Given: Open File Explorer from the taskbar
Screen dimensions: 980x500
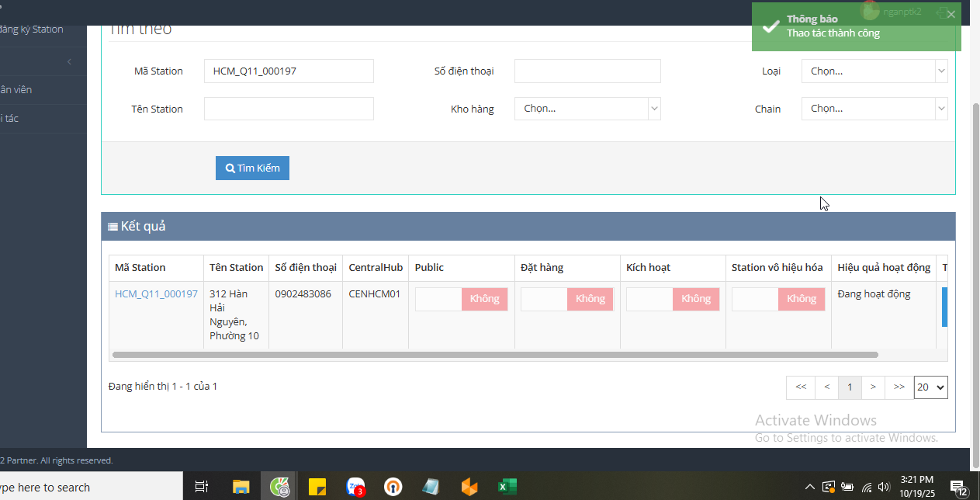Looking at the screenshot, I should point(241,487).
